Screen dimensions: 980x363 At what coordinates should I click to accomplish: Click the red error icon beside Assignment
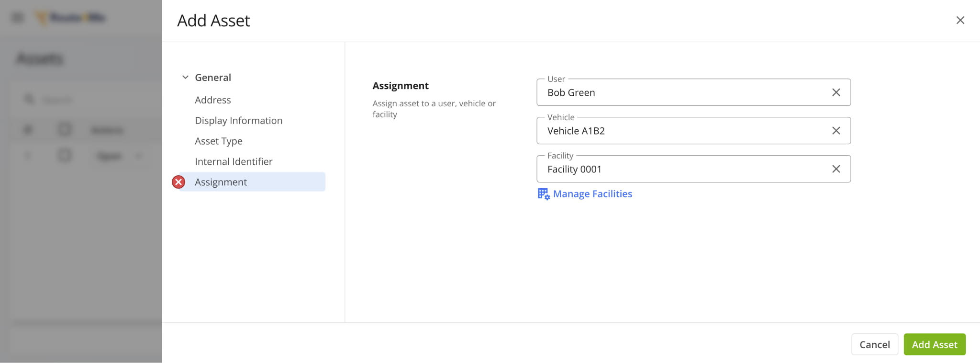point(178,182)
